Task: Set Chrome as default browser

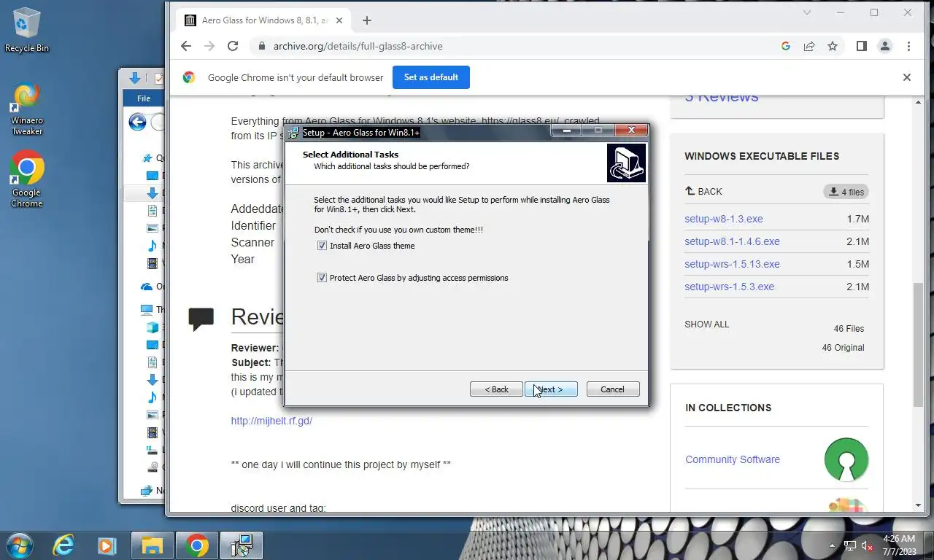Action: click(431, 77)
